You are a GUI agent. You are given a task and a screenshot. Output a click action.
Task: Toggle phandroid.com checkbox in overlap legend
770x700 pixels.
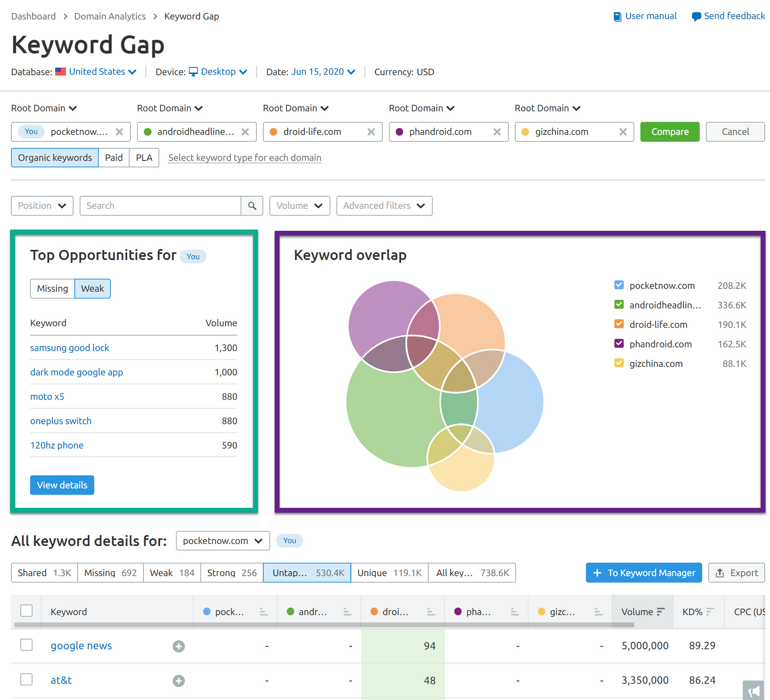pyautogui.click(x=619, y=344)
